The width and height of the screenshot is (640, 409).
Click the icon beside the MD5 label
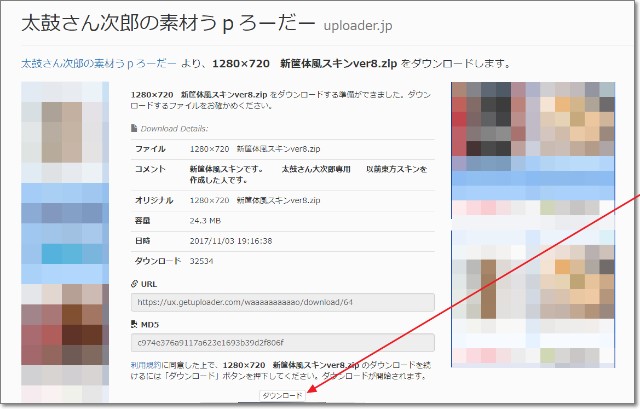coord(136,324)
